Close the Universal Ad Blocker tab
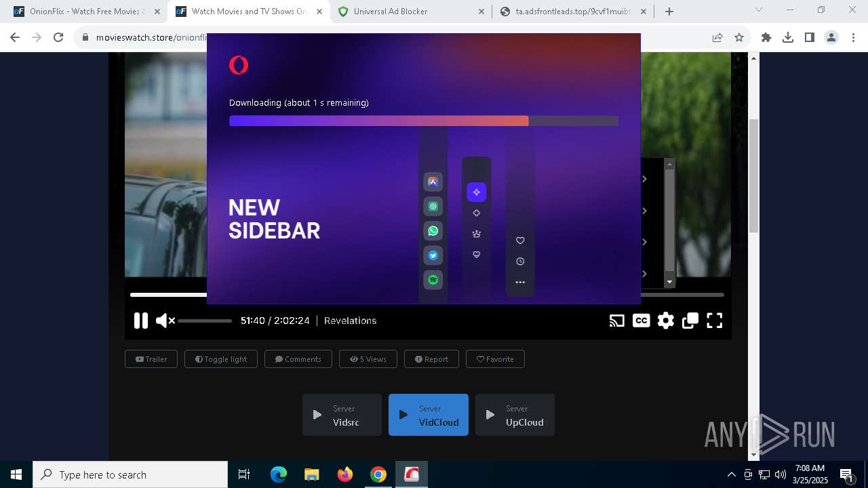The width and height of the screenshot is (868, 488). [481, 12]
